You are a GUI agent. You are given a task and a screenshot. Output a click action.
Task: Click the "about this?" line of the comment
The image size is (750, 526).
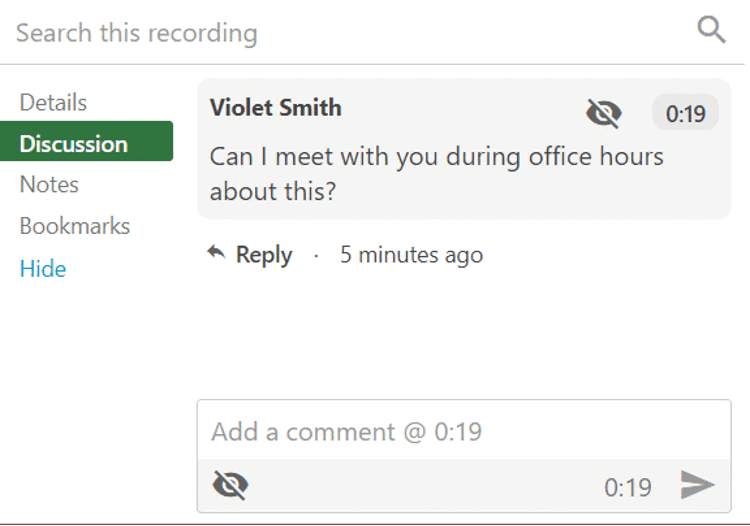tap(272, 191)
